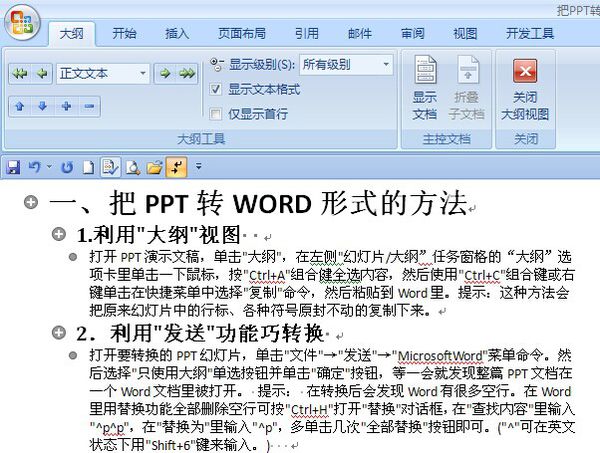The image size is (600, 453).
Task: Promote to Heading 1 double-arrow icon
Action: click(x=20, y=73)
